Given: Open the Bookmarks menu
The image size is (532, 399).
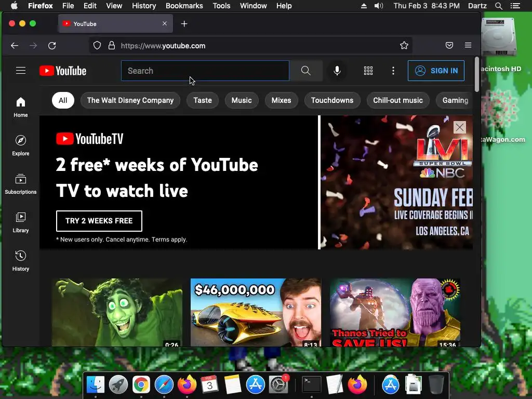Looking at the screenshot, I should pyautogui.click(x=184, y=6).
